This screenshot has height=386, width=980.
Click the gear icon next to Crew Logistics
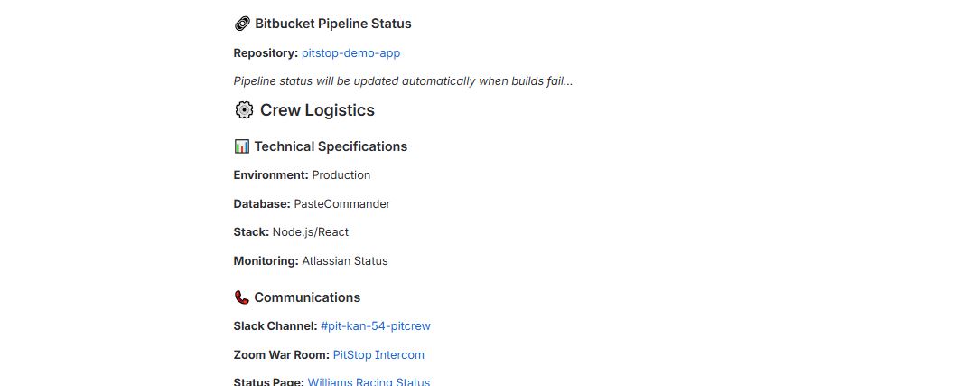(244, 110)
